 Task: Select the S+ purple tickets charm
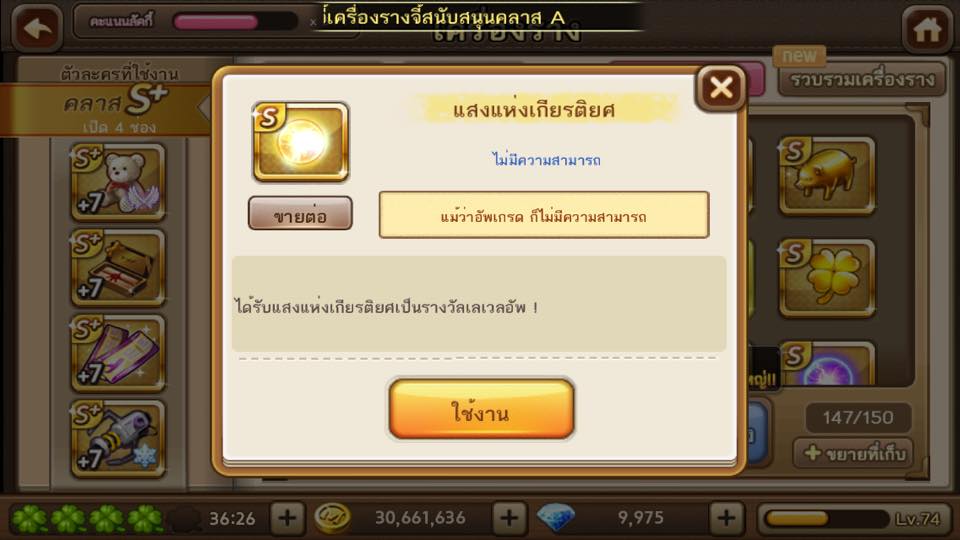coord(118,354)
